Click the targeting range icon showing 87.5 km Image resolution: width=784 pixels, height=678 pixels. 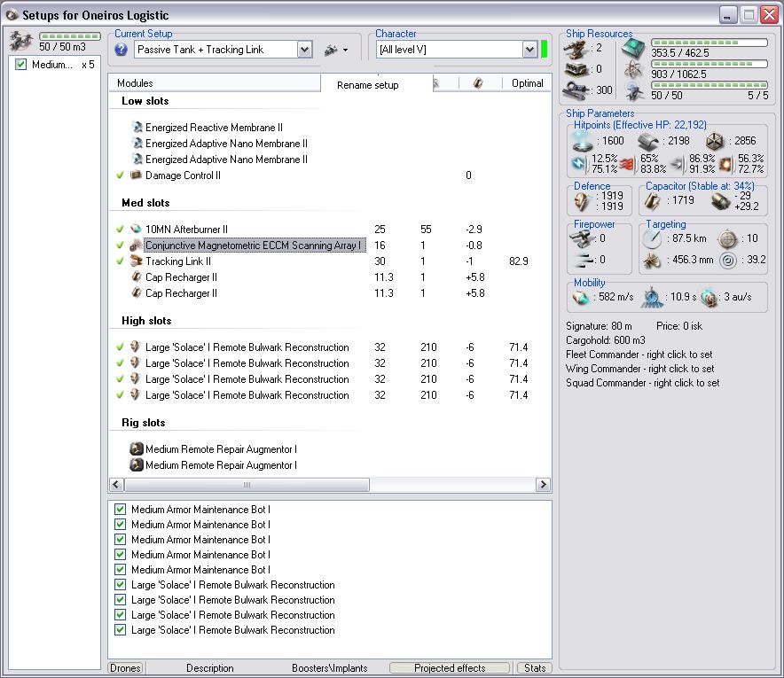pyautogui.click(x=652, y=239)
